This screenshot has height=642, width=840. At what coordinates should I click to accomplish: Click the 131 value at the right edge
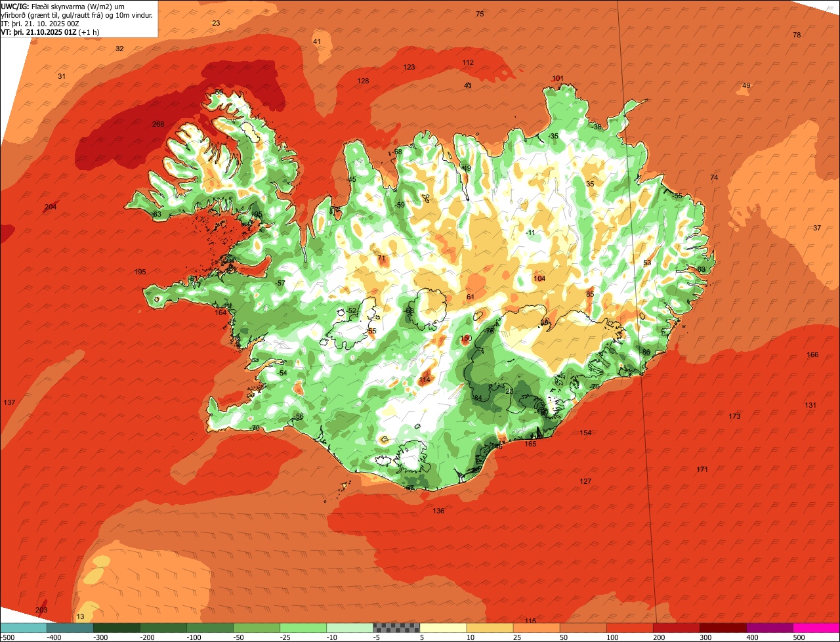[x=810, y=405]
